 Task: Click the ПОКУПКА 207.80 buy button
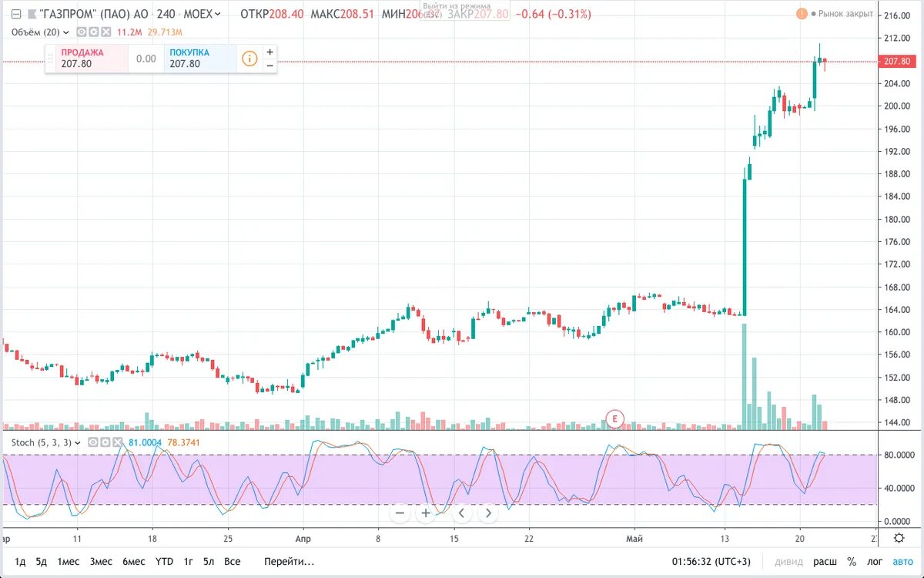pyautogui.click(x=200, y=58)
